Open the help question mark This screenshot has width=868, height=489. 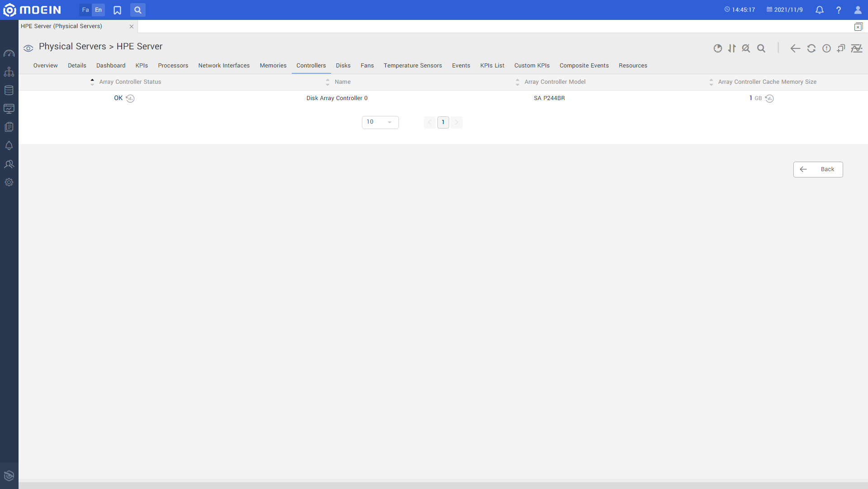tap(839, 10)
